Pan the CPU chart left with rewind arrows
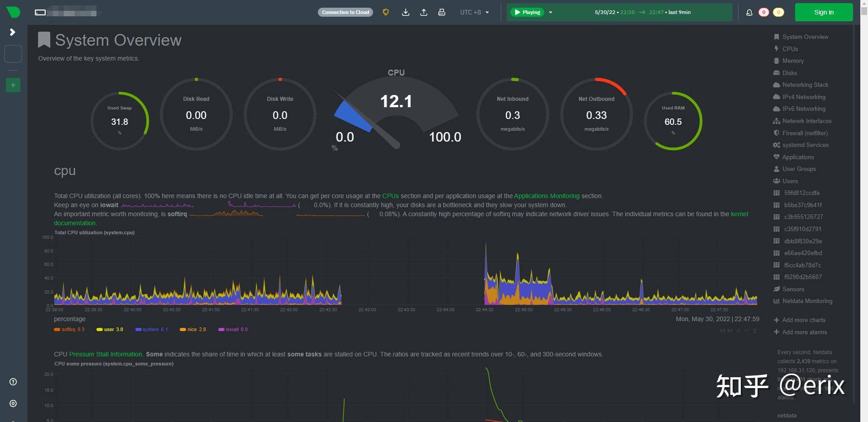Screen dimensions: 868x422 click(722, 331)
